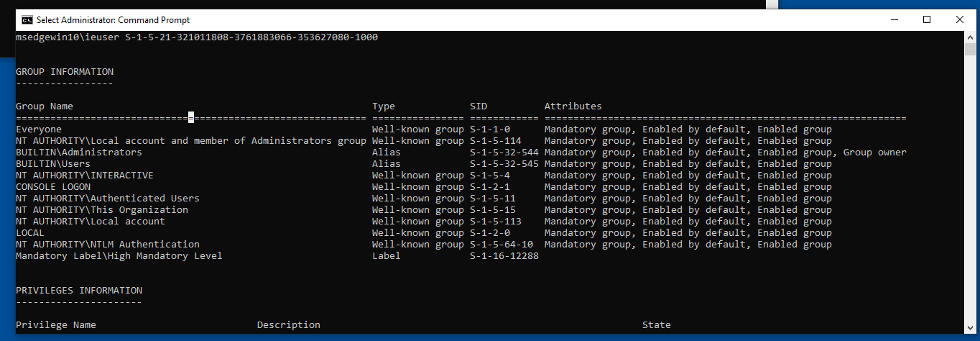Click the 'State' column header
This screenshot has height=341, width=980.
coord(656,325)
